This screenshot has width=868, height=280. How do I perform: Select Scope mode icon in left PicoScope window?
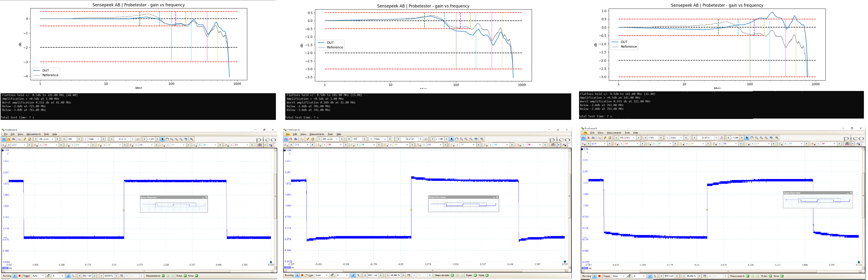click(4, 139)
